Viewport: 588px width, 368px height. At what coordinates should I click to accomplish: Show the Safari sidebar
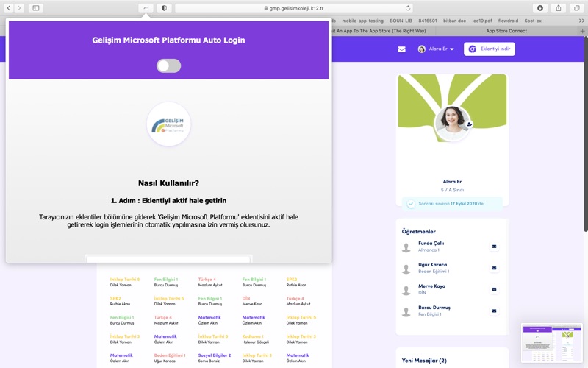[35, 7]
